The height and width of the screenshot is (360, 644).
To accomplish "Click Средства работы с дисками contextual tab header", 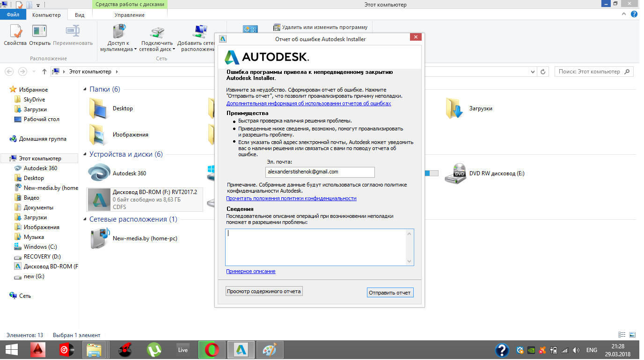I will coord(130,5).
